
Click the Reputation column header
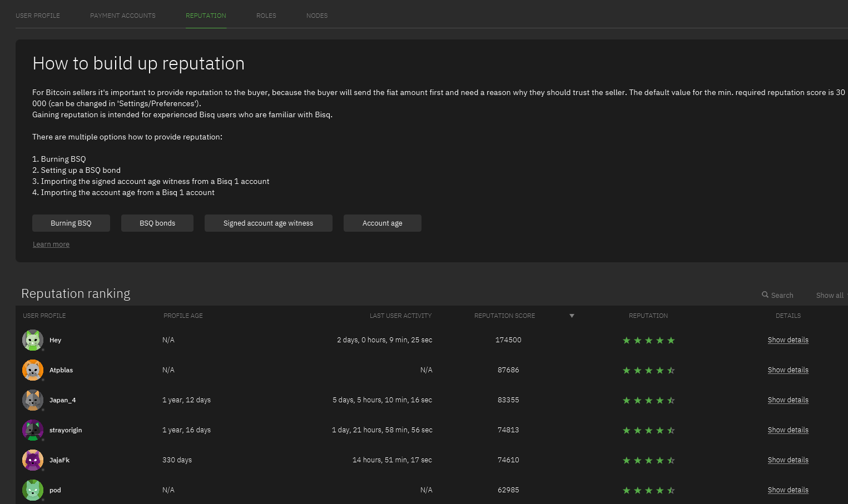click(x=648, y=316)
